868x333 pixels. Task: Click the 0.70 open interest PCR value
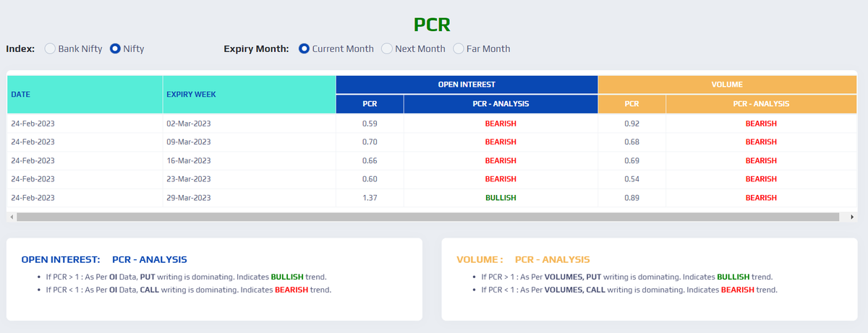[x=370, y=142]
